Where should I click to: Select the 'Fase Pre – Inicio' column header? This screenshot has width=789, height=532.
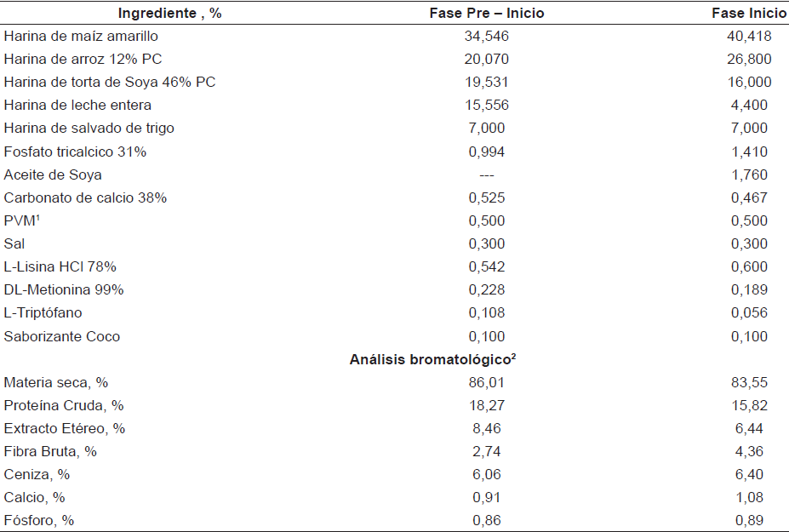(x=486, y=13)
